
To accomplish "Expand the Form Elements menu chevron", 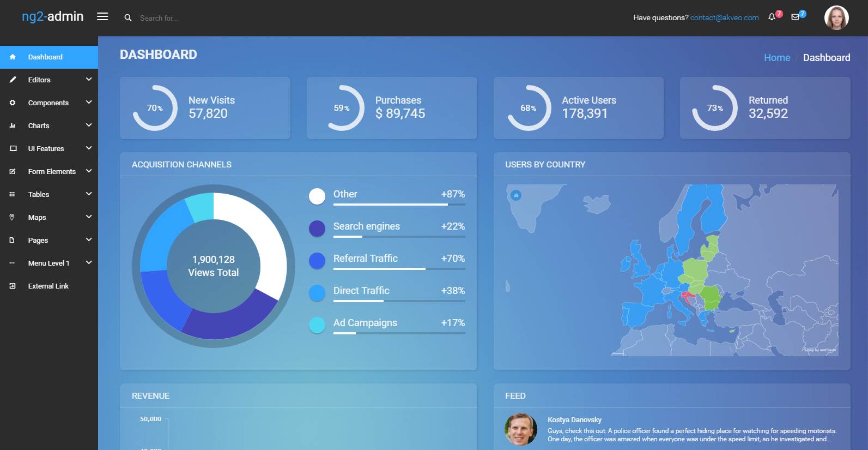I will tap(89, 171).
